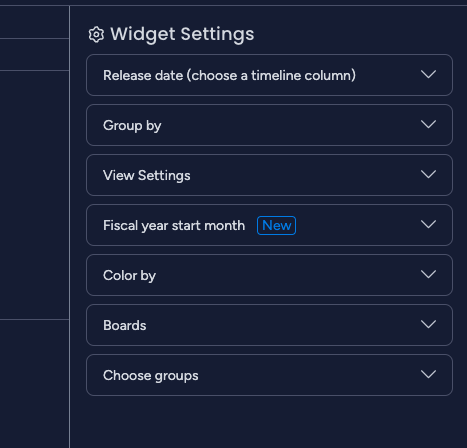
Task: Click the Widget Settings gear icon
Action: point(96,35)
